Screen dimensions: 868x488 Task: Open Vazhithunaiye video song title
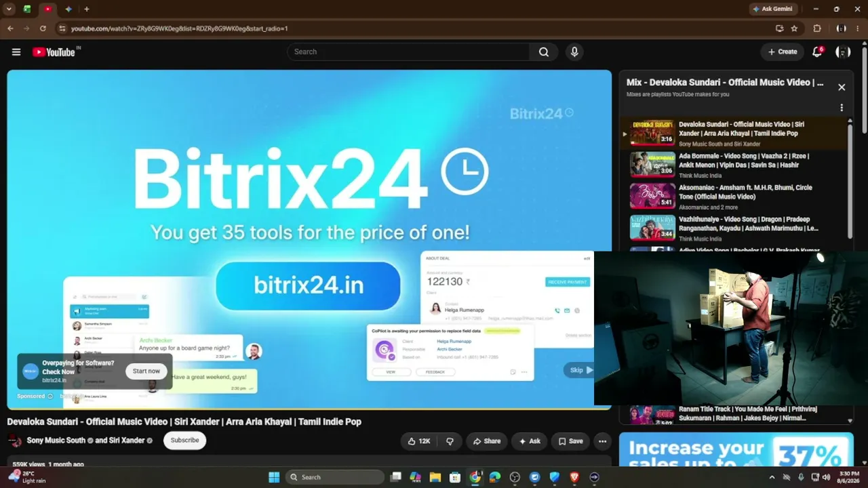(749, 224)
